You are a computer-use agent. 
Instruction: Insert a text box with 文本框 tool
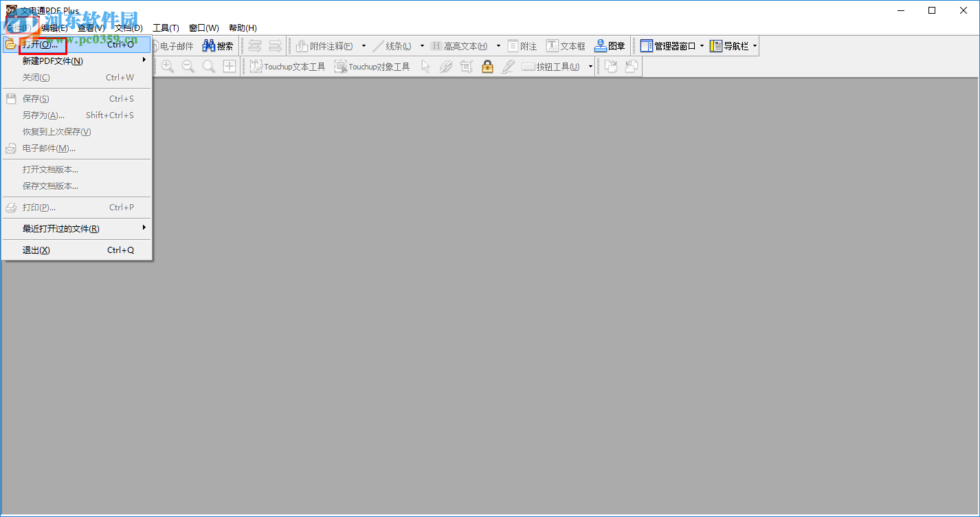point(566,45)
